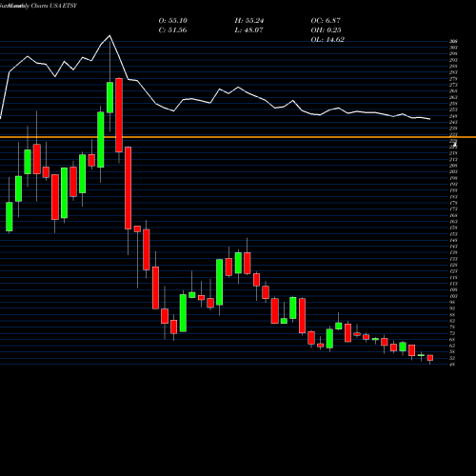476x476 pixels.
Task: Click the peak of the white moving average line
Action: click(x=110, y=35)
